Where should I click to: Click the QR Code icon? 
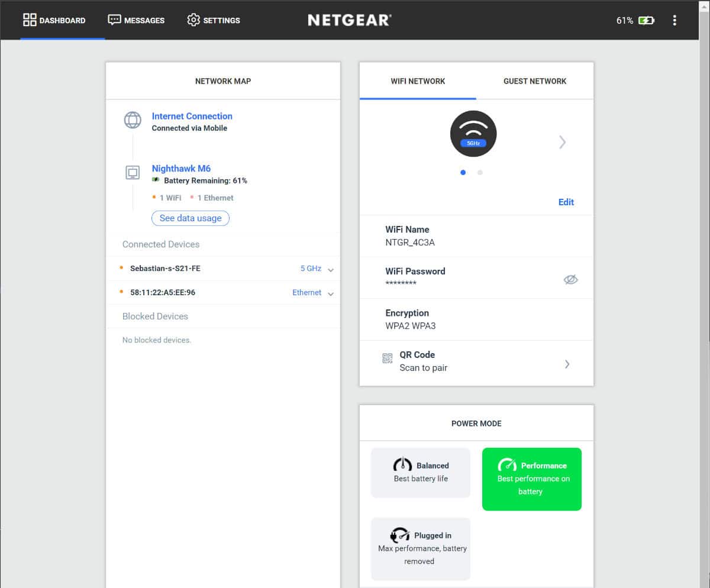[388, 358]
